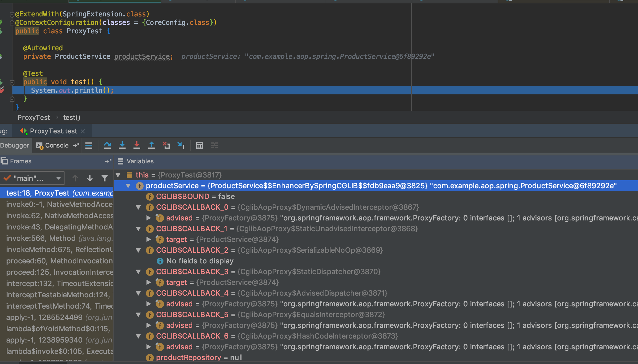Click the ProxyTest breadcrumb below the editor
Viewport: 638px width, 364px height.
coord(34,117)
